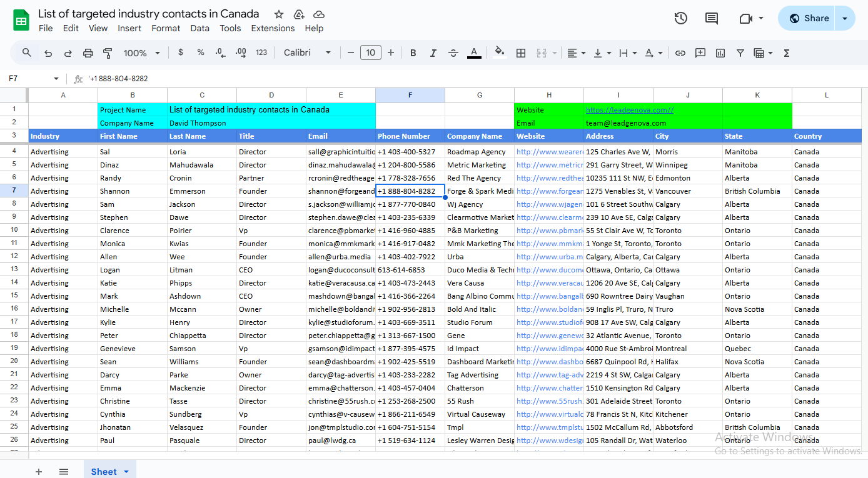Add a new sheet
Screen dimensions: 868x478
coord(39,472)
